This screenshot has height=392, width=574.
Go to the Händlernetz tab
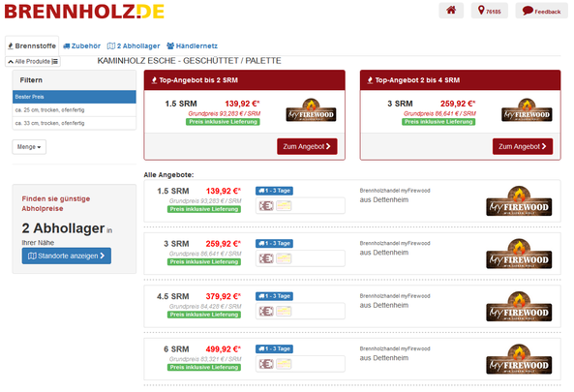(193, 46)
